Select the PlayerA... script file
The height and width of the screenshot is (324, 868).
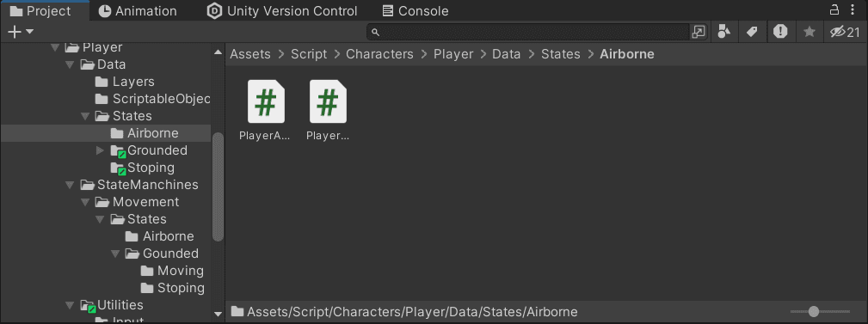pos(266,111)
